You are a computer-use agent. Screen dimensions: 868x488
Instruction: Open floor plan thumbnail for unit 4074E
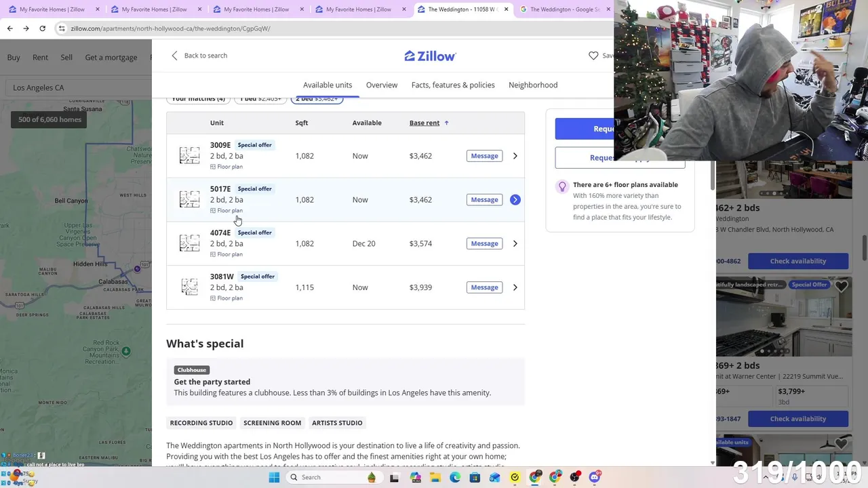click(x=189, y=243)
